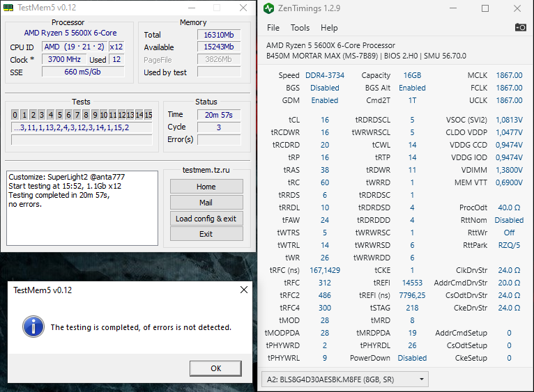Click the Home button in TestMem5
This screenshot has width=534, height=392.
pyautogui.click(x=206, y=187)
